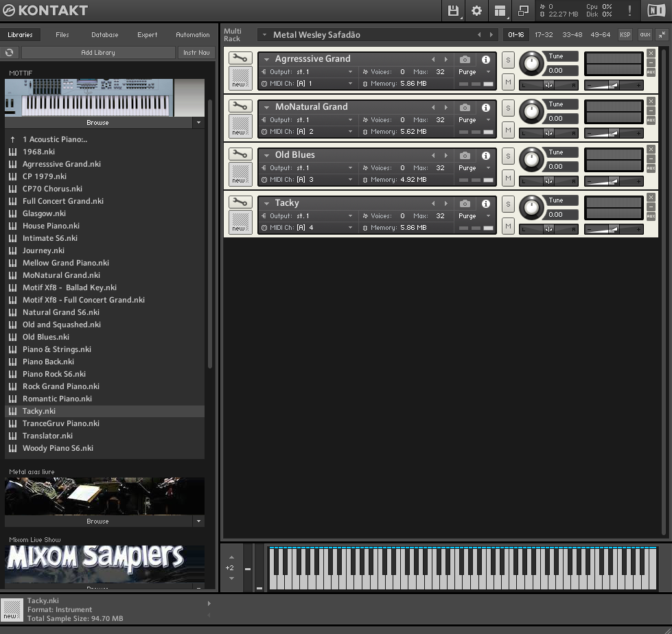Adjust the Tune knob on Agrresssive Grand
Screen dimensions: 672x634
point(531,63)
